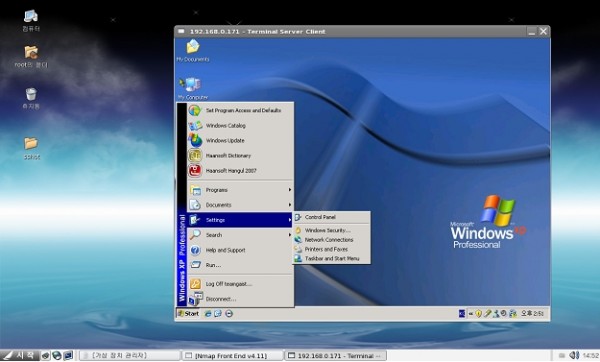Click the XP Start button
This screenshot has height=362, width=600.
(188, 313)
